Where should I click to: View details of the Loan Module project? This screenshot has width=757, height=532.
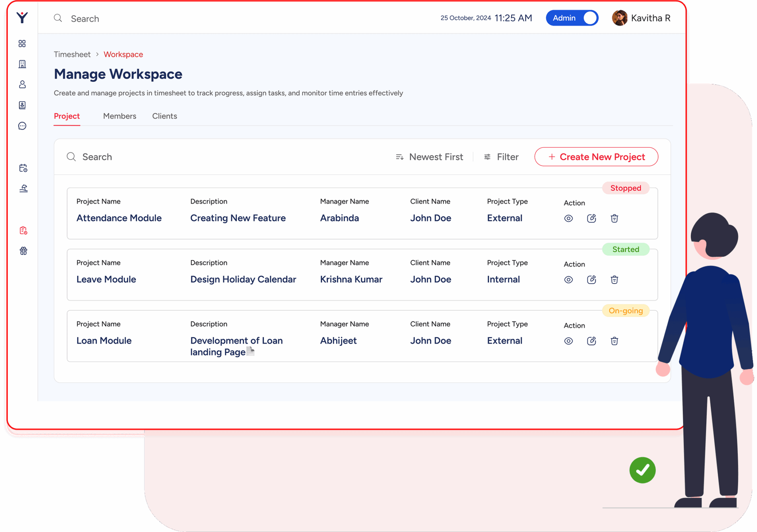568,341
